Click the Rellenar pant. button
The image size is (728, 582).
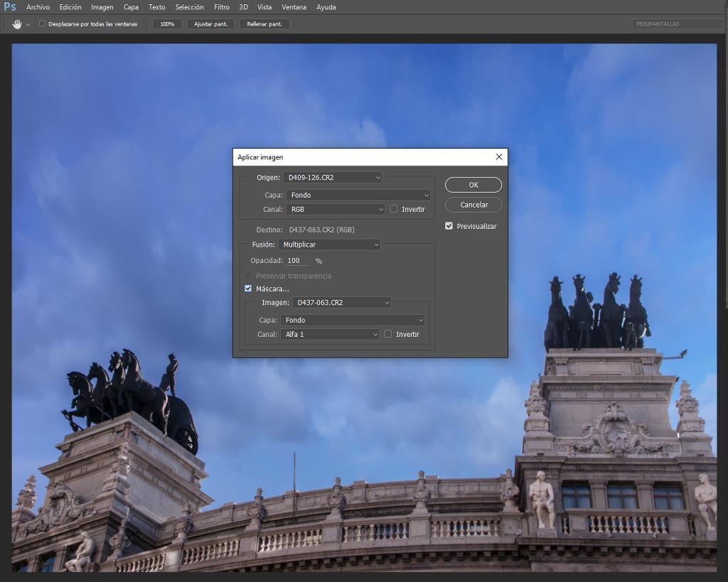[x=264, y=24]
